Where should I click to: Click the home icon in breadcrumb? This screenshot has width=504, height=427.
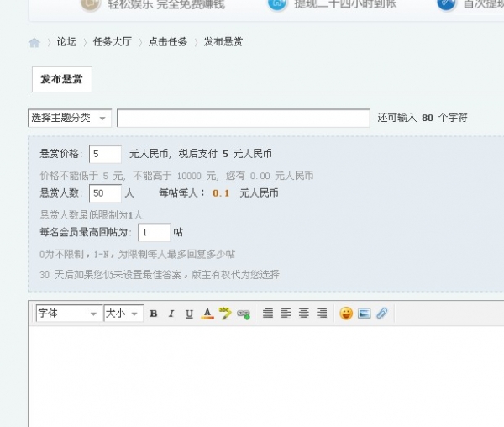click(34, 42)
